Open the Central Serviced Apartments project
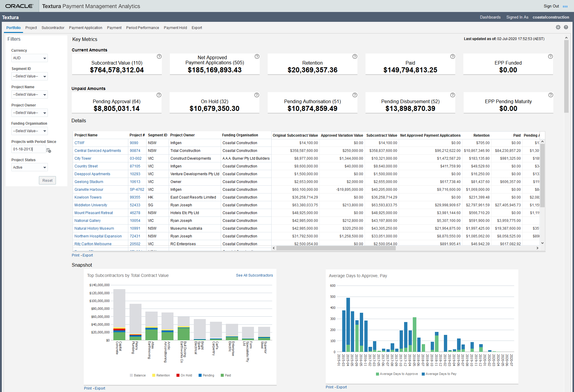Screen dimensions: 574x392 coord(98,151)
